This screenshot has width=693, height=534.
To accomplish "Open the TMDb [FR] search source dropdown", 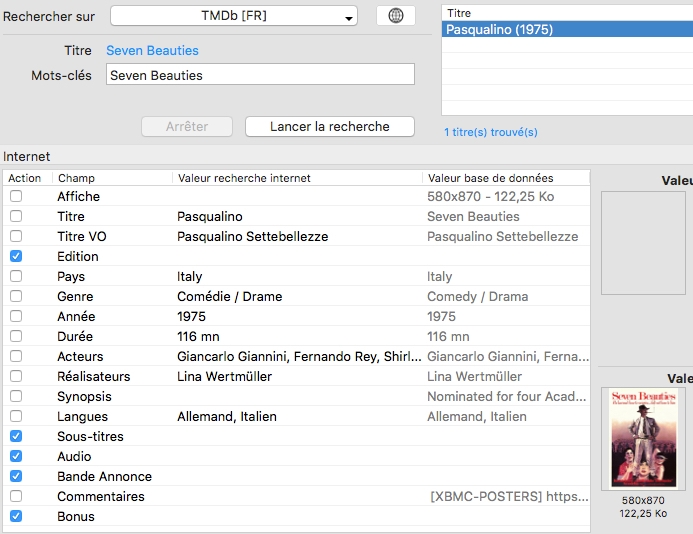I will click(x=234, y=17).
